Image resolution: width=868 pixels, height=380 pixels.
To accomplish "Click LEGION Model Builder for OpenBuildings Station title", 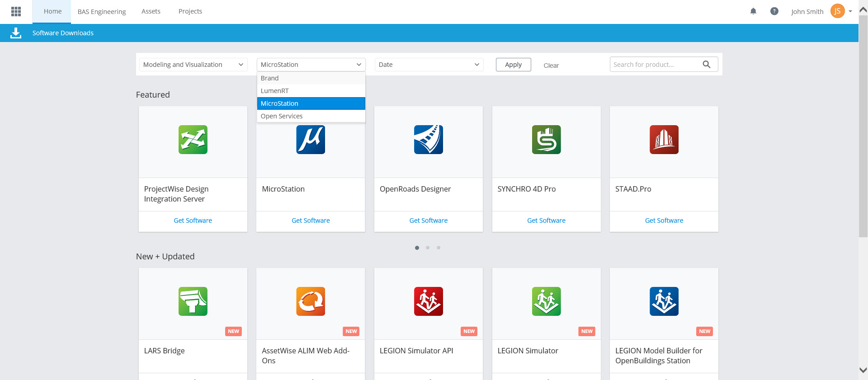I will pyautogui.click(x=659, y=356).
